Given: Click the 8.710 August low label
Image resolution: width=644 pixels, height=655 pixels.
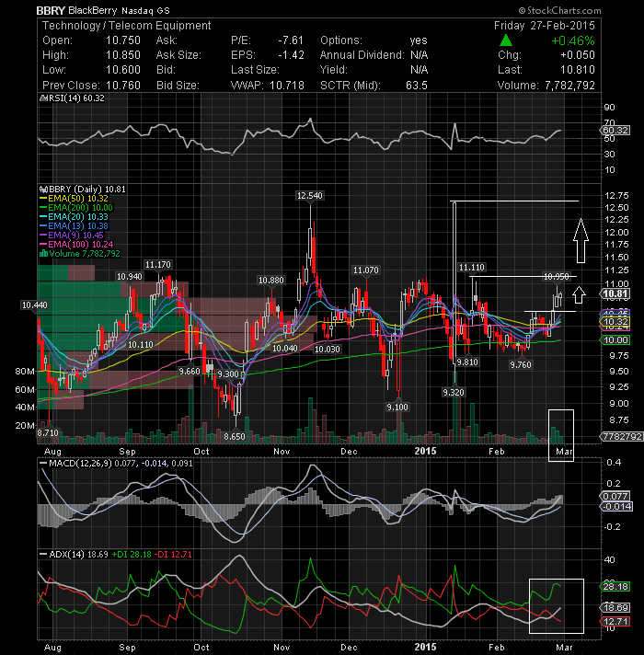Looking at the screenshot, I should (x=48, y=433).
